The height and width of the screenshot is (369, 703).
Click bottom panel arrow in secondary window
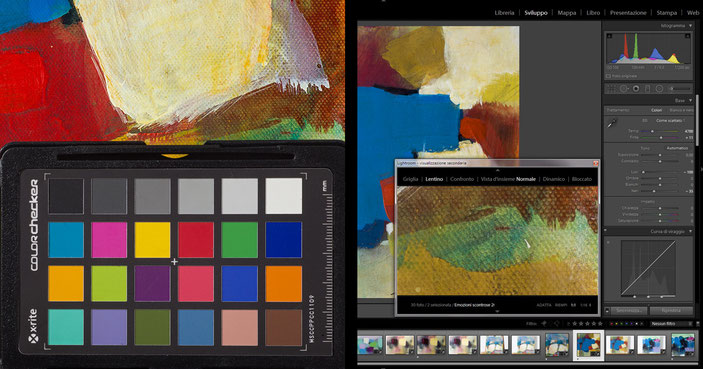click(497, 311)
